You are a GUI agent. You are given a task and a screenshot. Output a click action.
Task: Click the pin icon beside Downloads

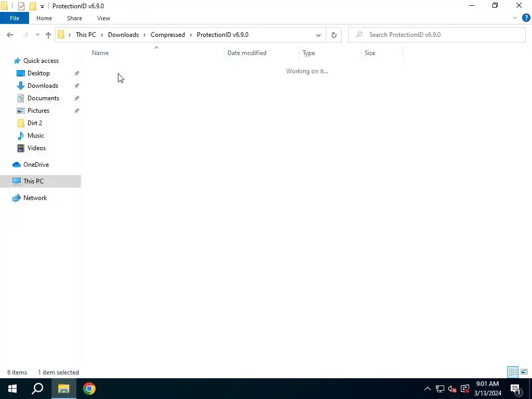[x=77, y=86]
